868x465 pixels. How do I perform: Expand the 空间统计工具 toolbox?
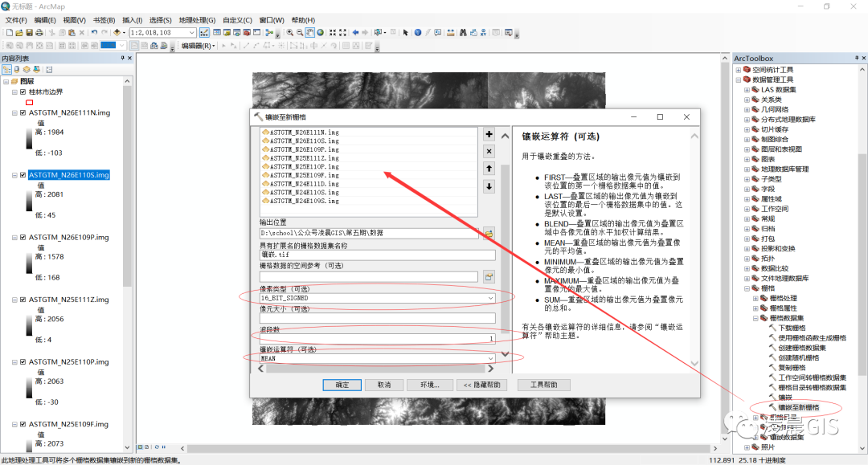click(739, 70)
